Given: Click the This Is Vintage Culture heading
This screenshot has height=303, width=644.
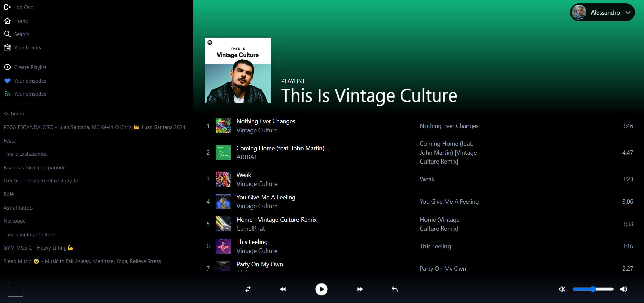Looking at the screenshot, I should [x=369, y=95].
